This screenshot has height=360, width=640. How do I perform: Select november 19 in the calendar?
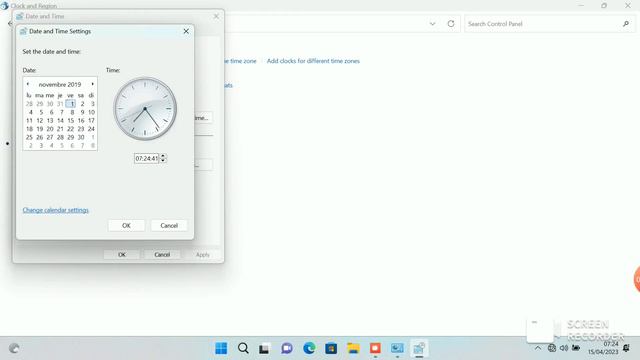click(x=40, y=129)
